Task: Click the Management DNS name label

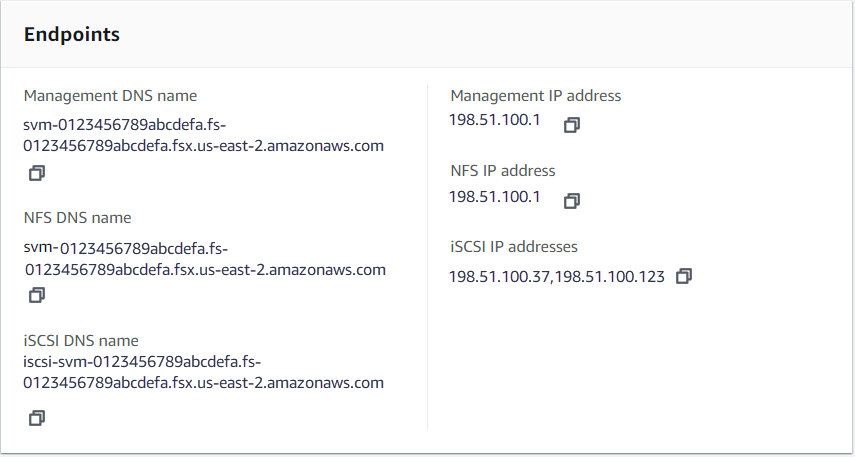Action: click(110, 96)
